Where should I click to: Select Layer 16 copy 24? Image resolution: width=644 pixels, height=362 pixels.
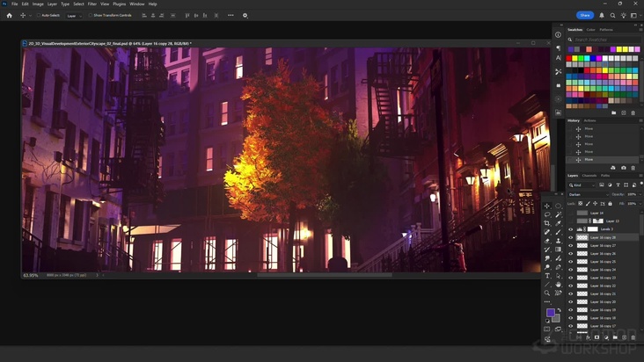[x=603, y=270]
